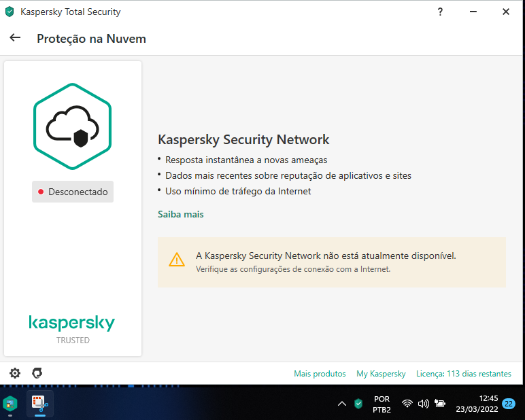Click the Kaspersky Security Network heading

coord(243,139)
